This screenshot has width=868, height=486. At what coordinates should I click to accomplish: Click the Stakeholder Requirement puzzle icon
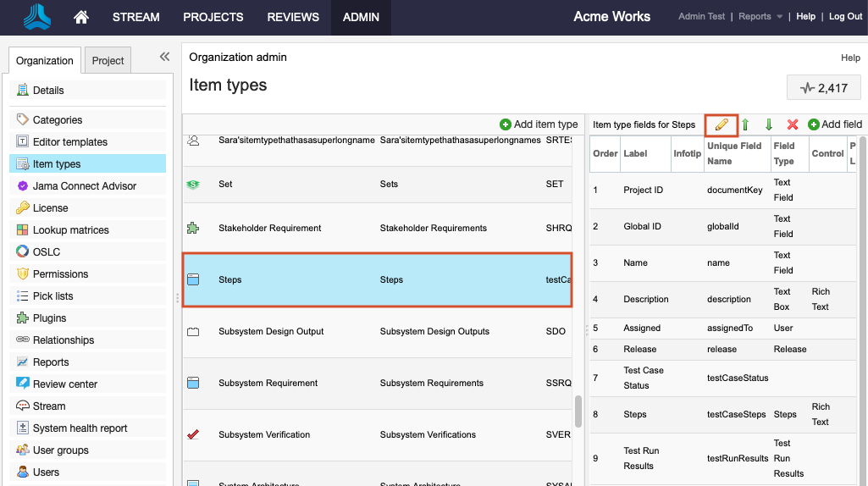coord(192,228)
